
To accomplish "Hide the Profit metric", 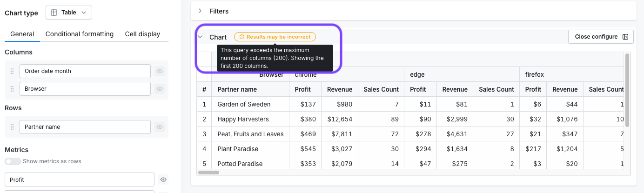I will [163, 180].
